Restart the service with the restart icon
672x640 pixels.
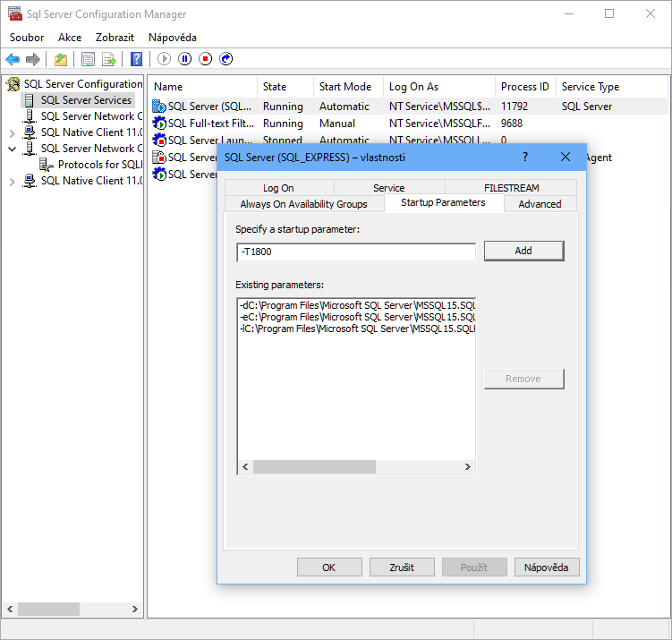point(225,59)
